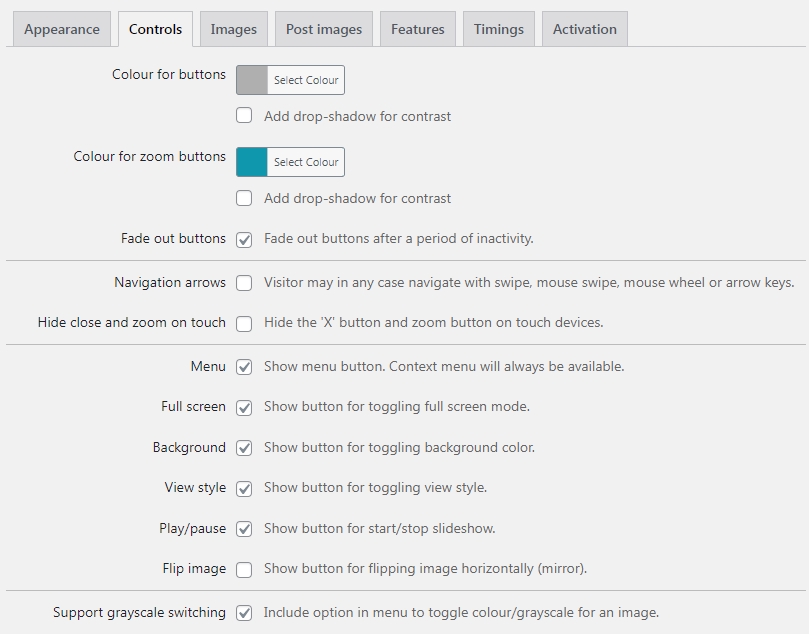This screenshot has width=809, height=634.
Task: Uncheck Support grayscale switching
Action: [x=244, y=613]
